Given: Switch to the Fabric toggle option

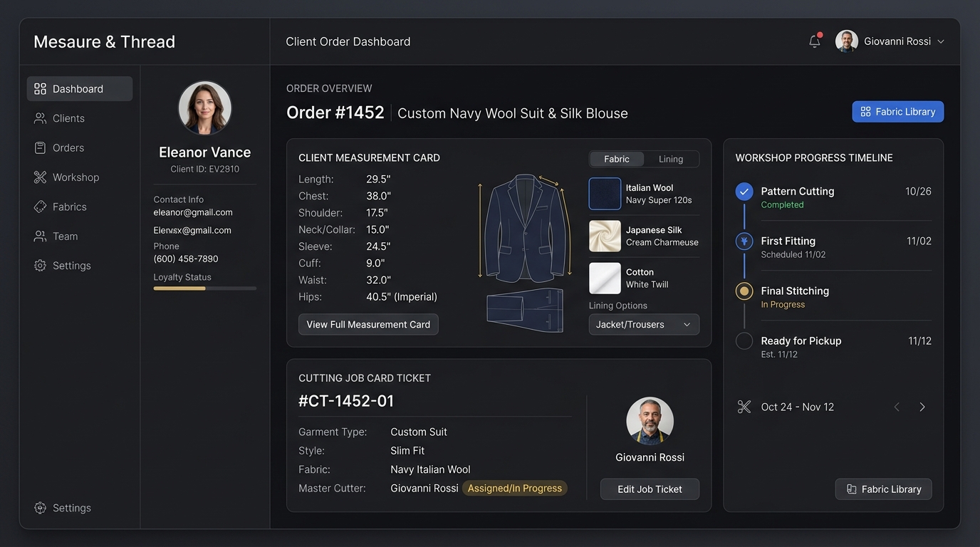Looking at the screenshot, I should point(617,159).
